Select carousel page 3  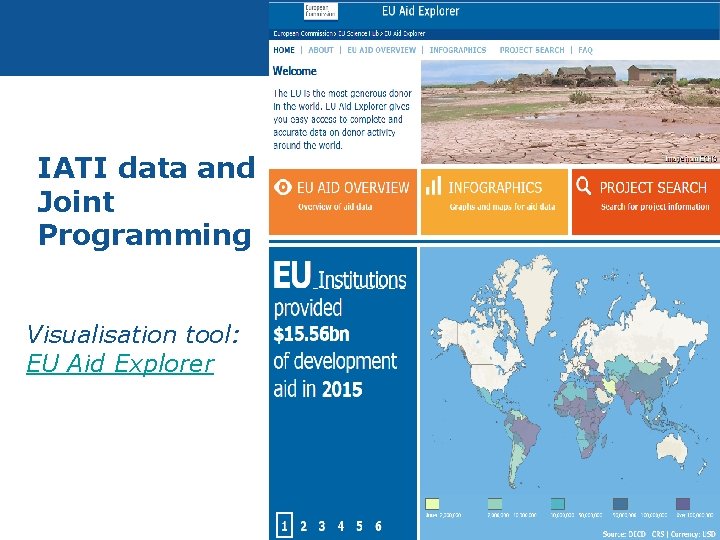coord(322,526)
